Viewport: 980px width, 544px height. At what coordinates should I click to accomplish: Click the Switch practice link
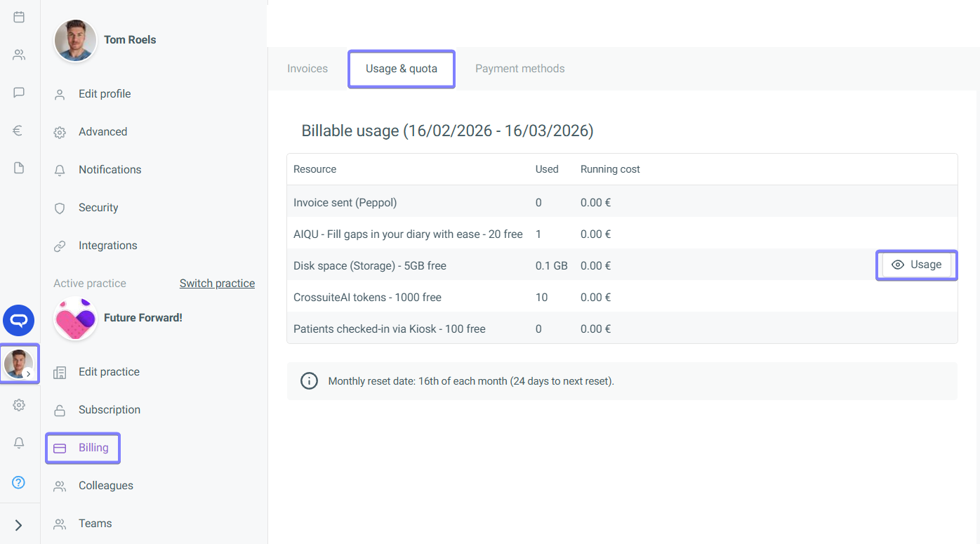(217, 284)
